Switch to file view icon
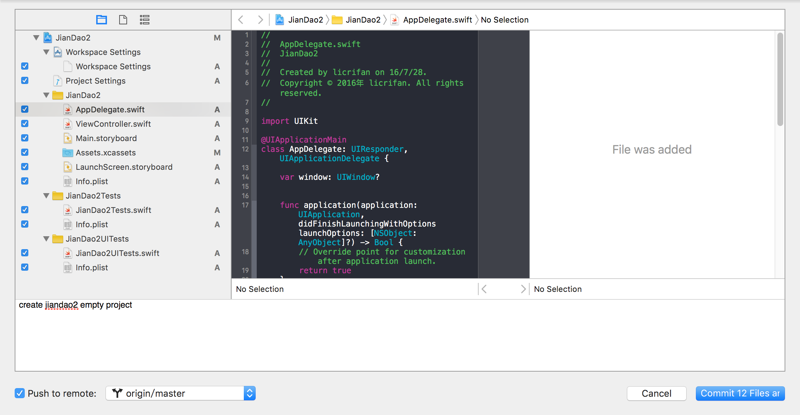This screenshot has height=415, width=800. (x=123, y=20)
